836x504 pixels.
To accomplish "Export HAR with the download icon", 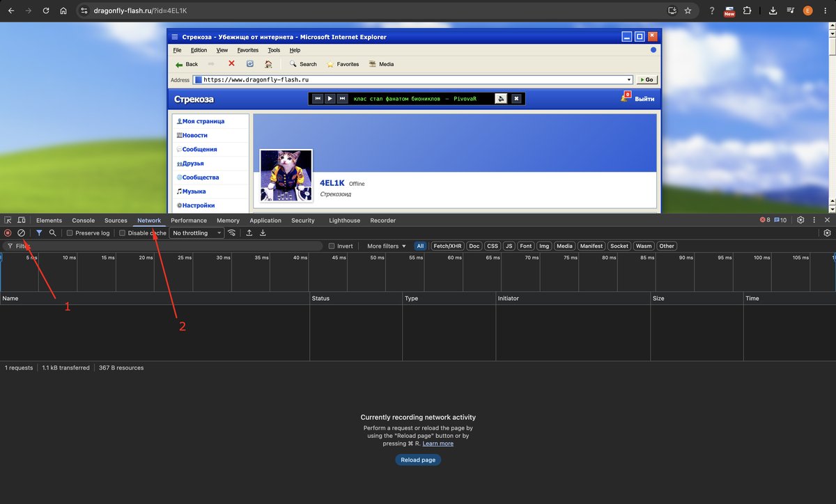I will tap(263, 233).
